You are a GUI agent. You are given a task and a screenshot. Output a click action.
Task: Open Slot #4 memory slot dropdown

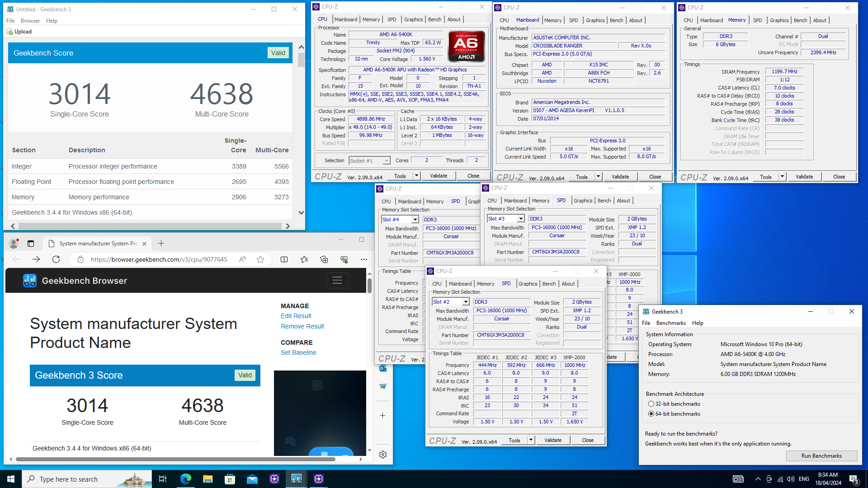point(415,220)
